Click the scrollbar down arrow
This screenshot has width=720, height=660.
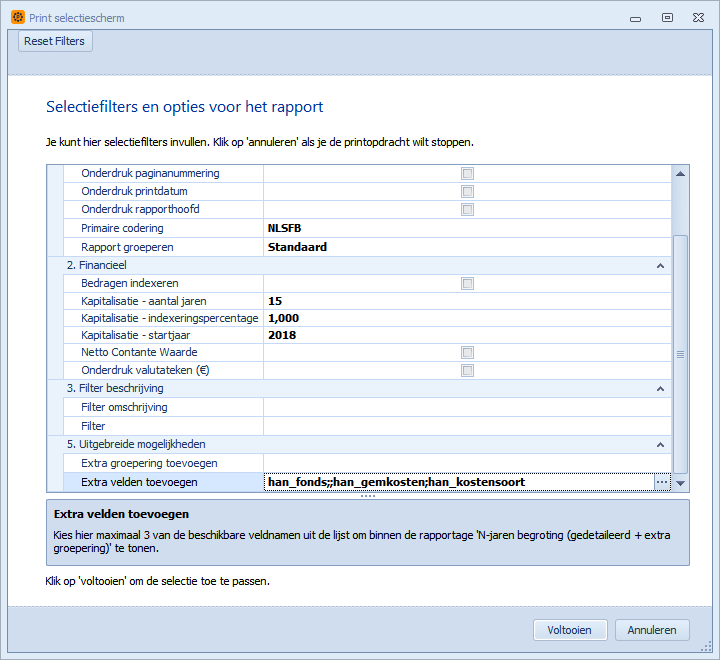pyautogui.click(x=681, y=483)
